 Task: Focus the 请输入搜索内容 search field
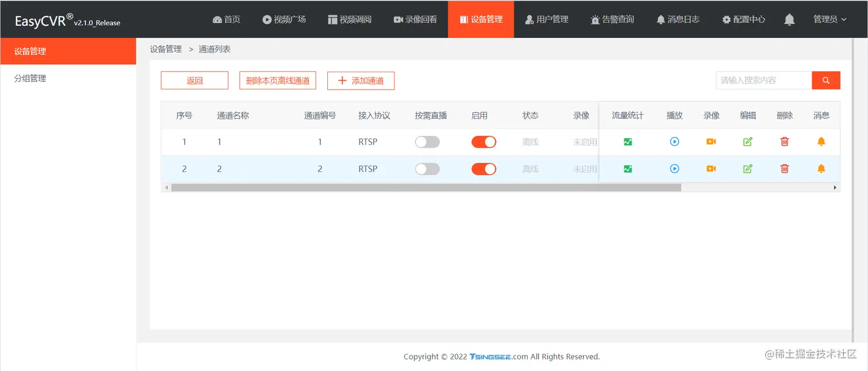coord(764,80)
